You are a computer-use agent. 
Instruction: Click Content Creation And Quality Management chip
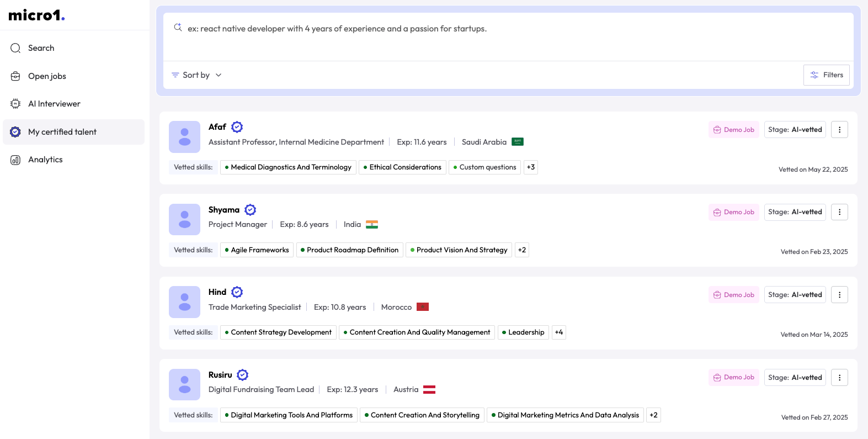(417, 332)
